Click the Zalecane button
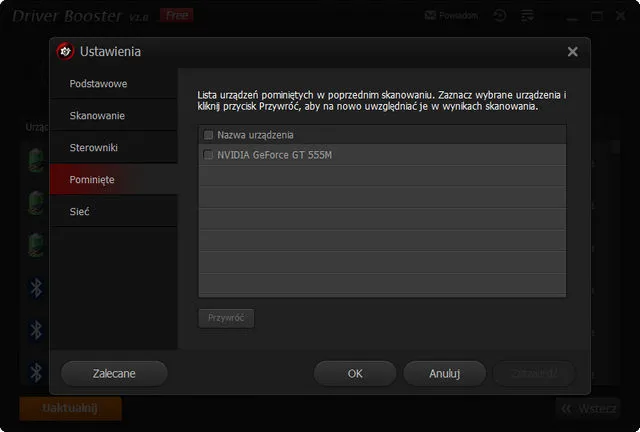640x432 pixels. point(114,373)
